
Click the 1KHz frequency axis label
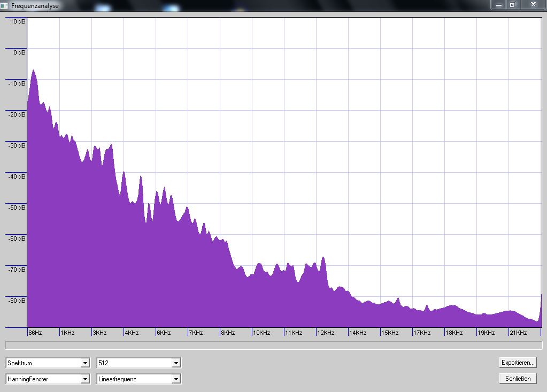pos(67,333)
